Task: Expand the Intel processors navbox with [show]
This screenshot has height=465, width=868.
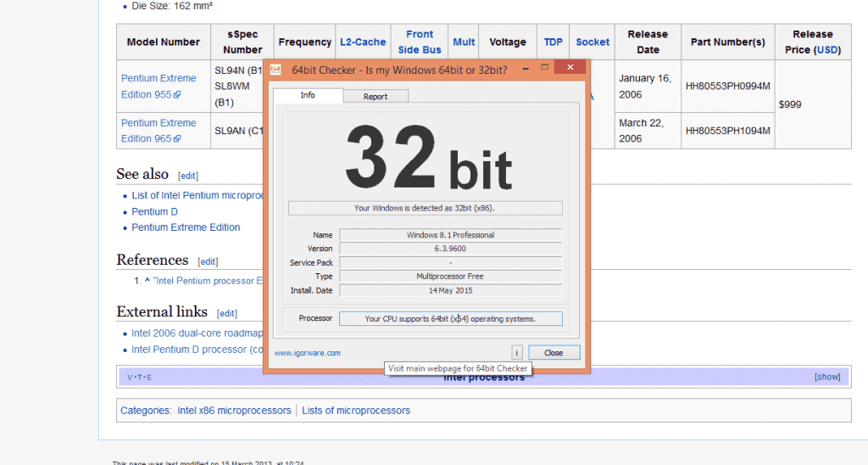Action: pos(827,377)
